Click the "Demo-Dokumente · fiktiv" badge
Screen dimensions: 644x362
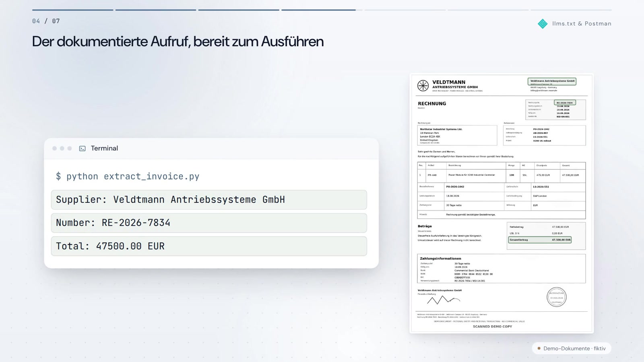[x=572, y=348]
